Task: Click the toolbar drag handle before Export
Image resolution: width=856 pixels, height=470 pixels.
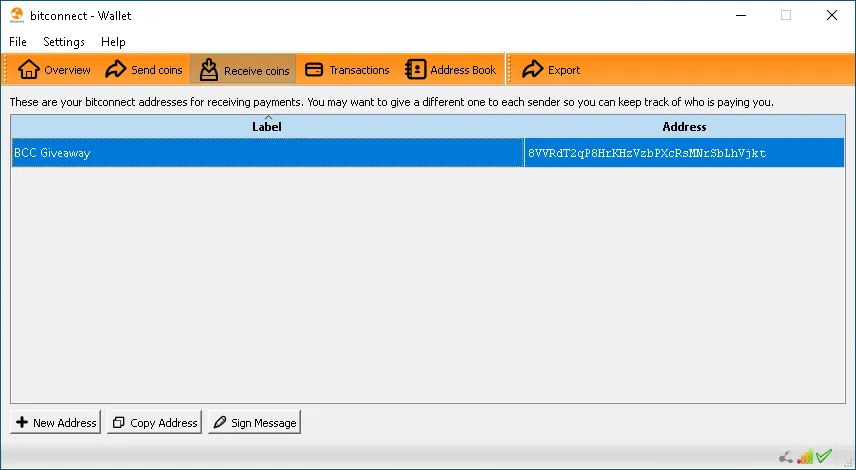Action: coord(509,69)
